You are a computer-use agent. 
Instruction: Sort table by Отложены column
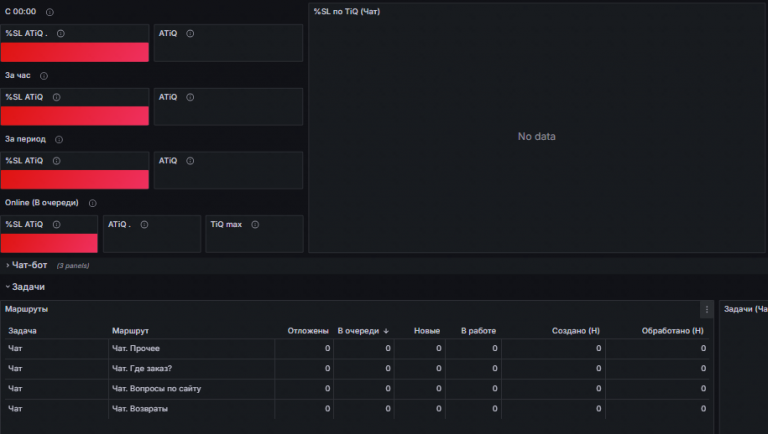(308, 331)
